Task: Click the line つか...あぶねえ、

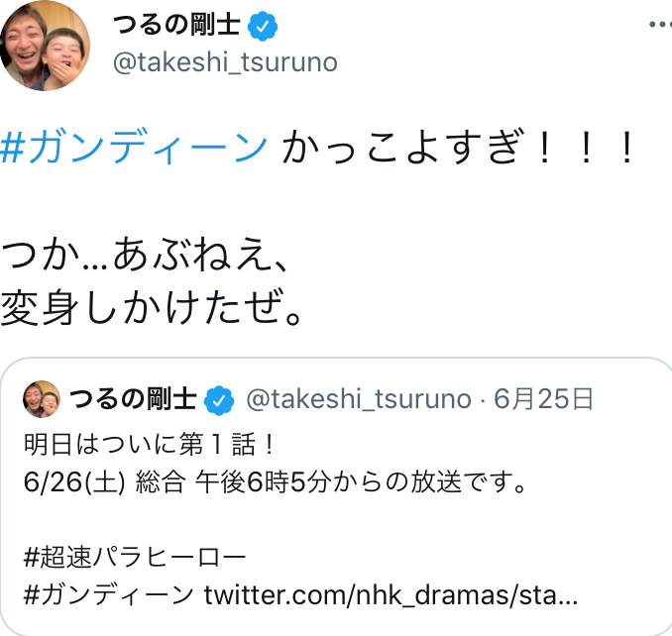Action: tap(146, 258)
